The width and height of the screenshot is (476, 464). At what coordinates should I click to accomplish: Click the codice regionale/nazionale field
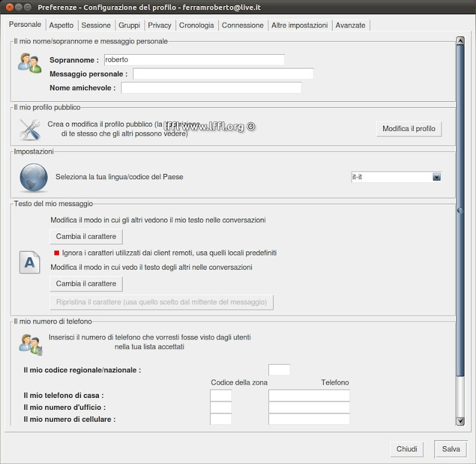click(279, 370)
